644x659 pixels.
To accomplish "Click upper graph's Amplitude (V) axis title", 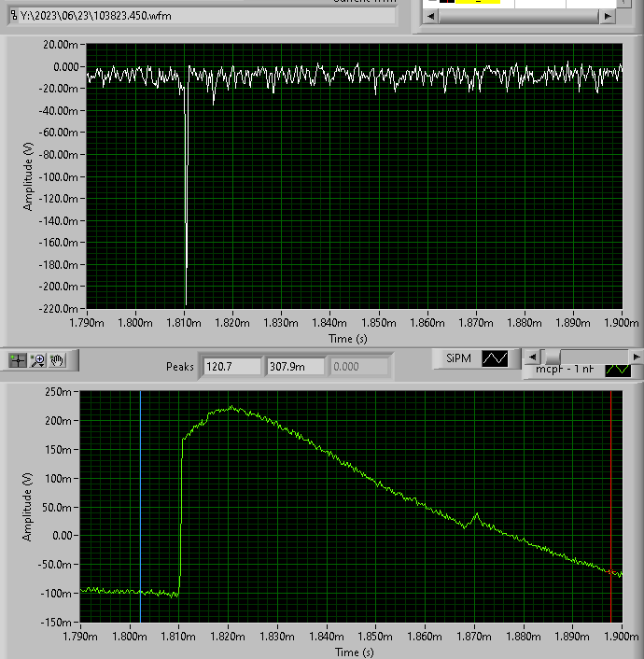I will click(x=28, y=176).
